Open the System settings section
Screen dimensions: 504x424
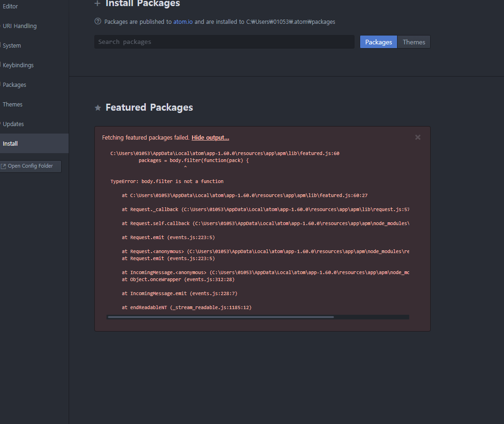pyautogui.click(x=12, y=46)
